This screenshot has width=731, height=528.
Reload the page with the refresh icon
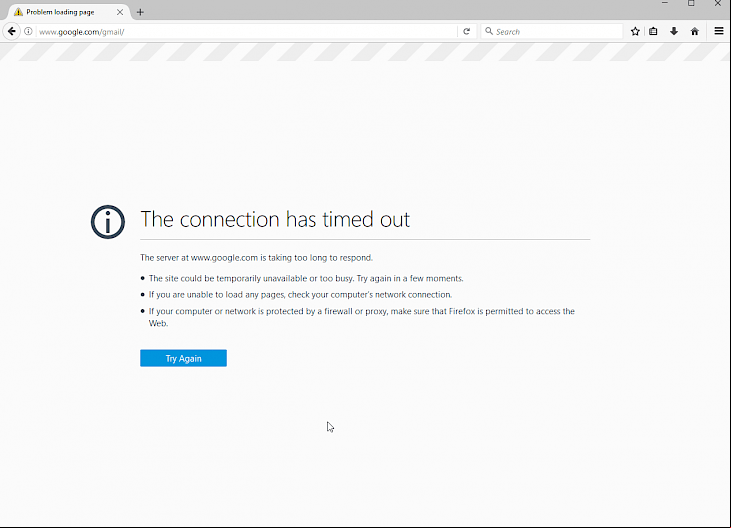tap(466, 31)
